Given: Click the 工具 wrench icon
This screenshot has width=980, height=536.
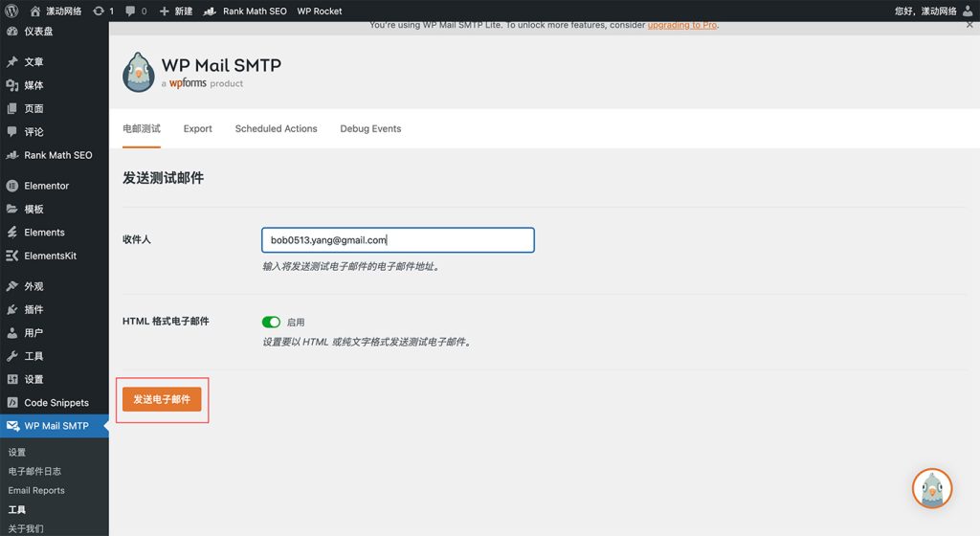Looking at the screenshot, I should 11,356.
